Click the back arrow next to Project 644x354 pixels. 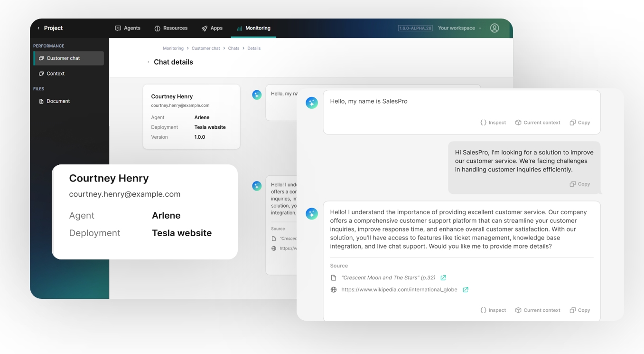pyautogui.click(x=38, y=28)
